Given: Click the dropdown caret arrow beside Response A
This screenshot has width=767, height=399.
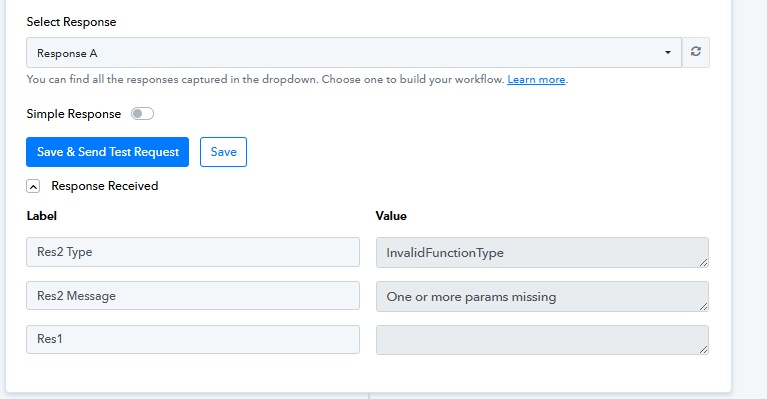Looking at the screenshot, I should pyautogui.click(x=667, y=53).
